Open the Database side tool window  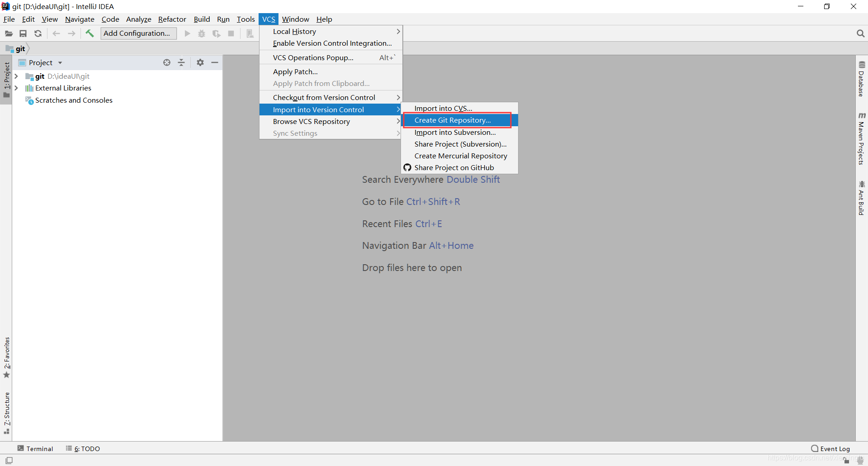862,79
